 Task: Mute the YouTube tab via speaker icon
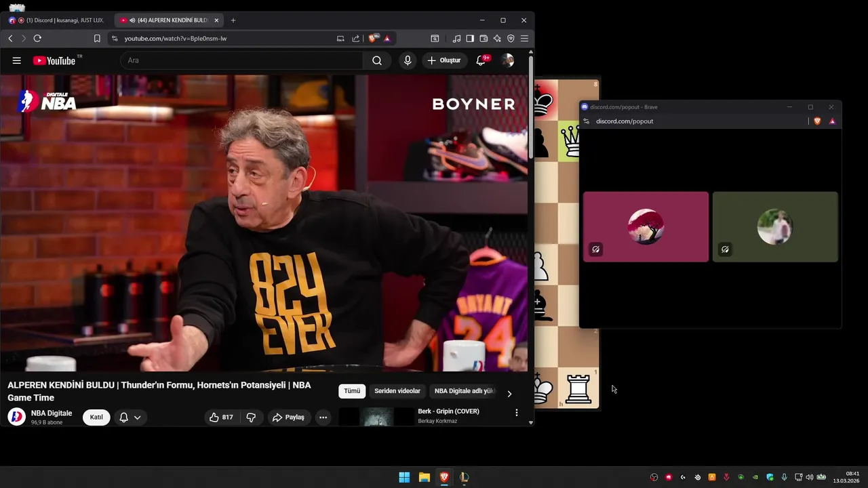pos(132,20)
